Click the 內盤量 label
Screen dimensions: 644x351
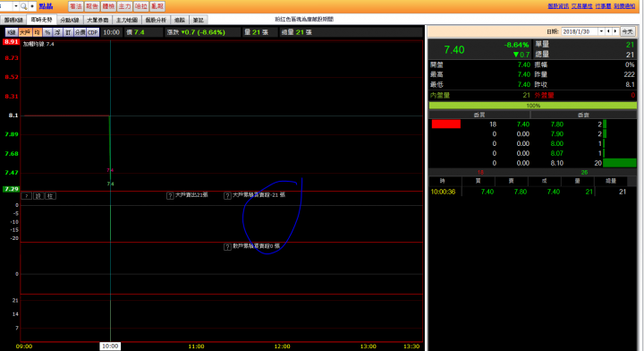[440, 95]
